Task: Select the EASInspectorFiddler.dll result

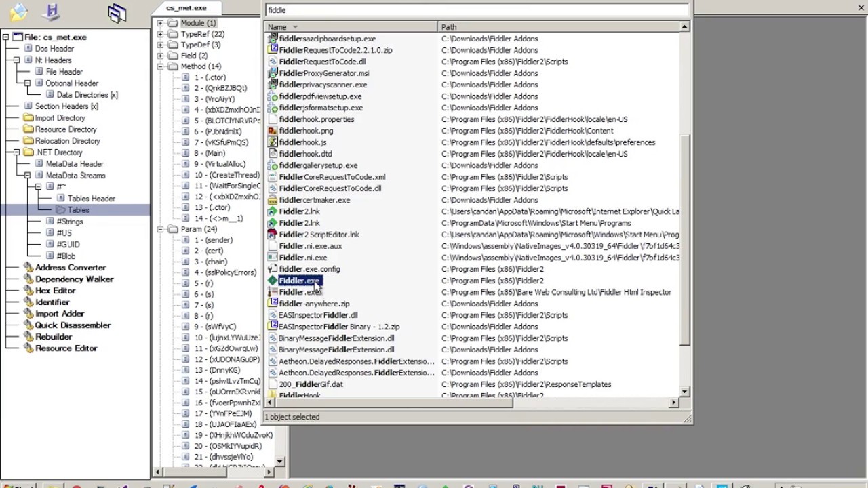Action: (x=318, y=315)
